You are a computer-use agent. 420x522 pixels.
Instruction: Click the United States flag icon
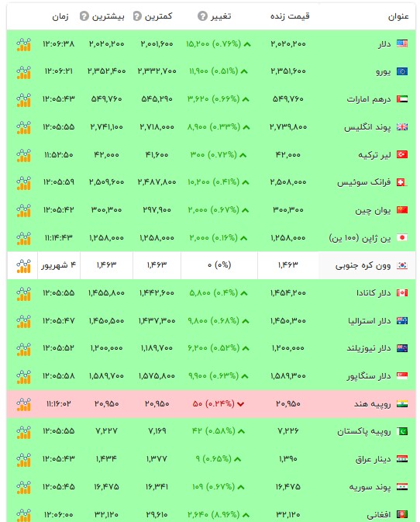[x=402, y=43]
